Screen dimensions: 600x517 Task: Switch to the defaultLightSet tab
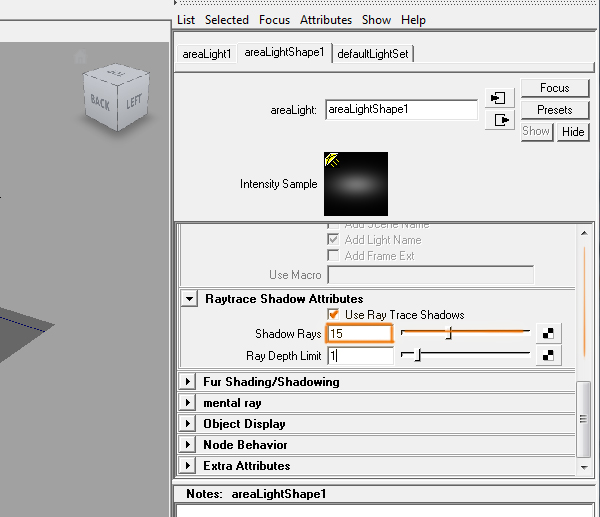[x=373, y=54]
